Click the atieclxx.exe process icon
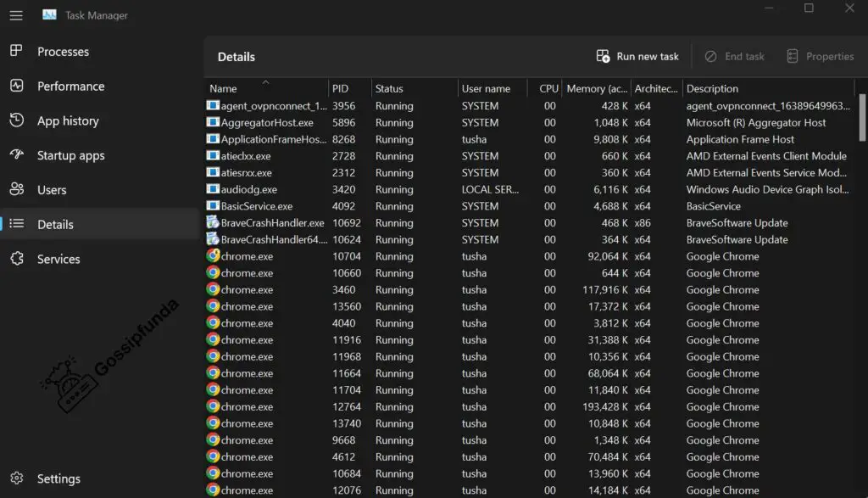The width and height of the screenshot is (868, 498). [213, 155]
